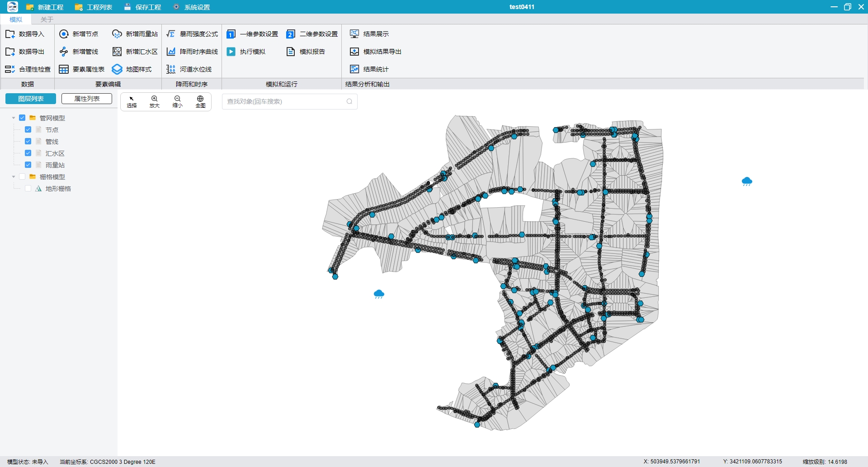The width and height of the screenshot is (868, 467).
Task: Open the 工程列表 project list menu
Action: (x=94, y=7)
